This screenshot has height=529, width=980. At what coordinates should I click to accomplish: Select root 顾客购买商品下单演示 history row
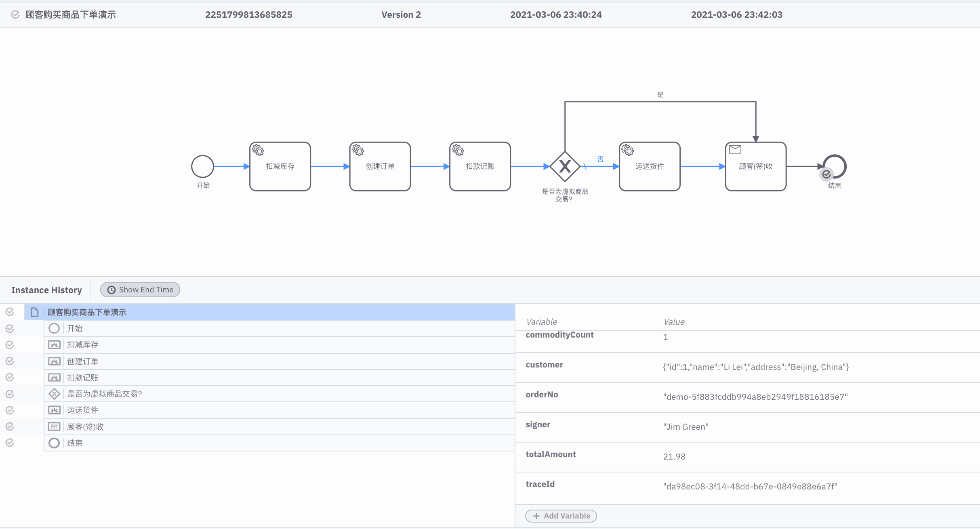(x=87, y=312)
